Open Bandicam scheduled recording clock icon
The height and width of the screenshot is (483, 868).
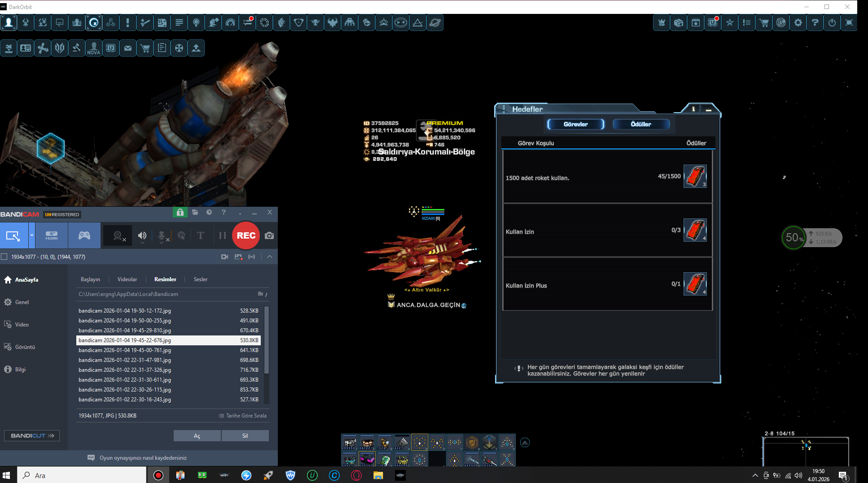[209, 212]
